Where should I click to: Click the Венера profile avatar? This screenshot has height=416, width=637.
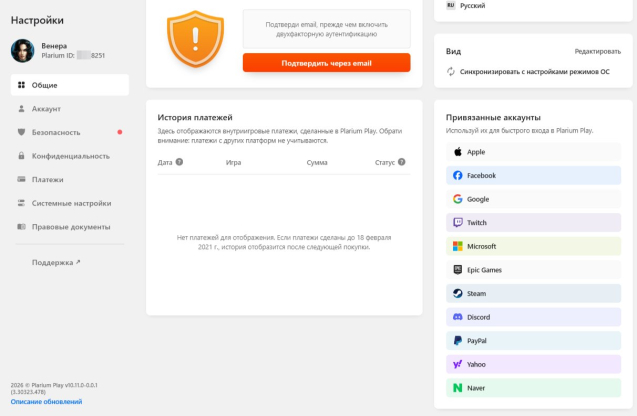coord(22,50)
